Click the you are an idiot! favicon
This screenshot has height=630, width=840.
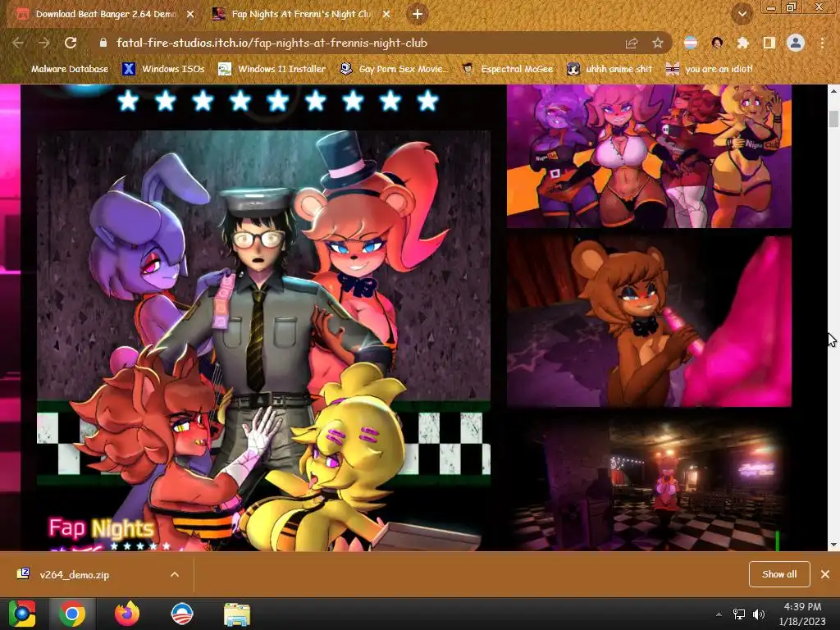[673, 69]
